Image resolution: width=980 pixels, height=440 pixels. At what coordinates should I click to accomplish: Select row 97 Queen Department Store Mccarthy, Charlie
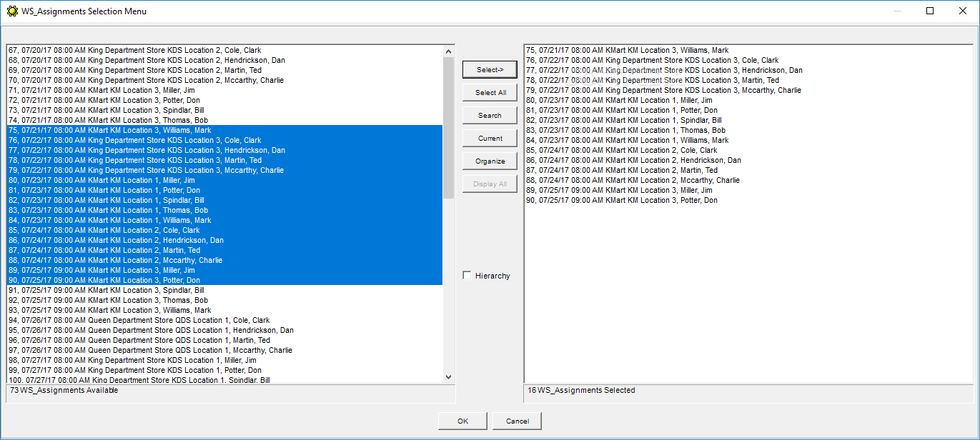[224, 350]
